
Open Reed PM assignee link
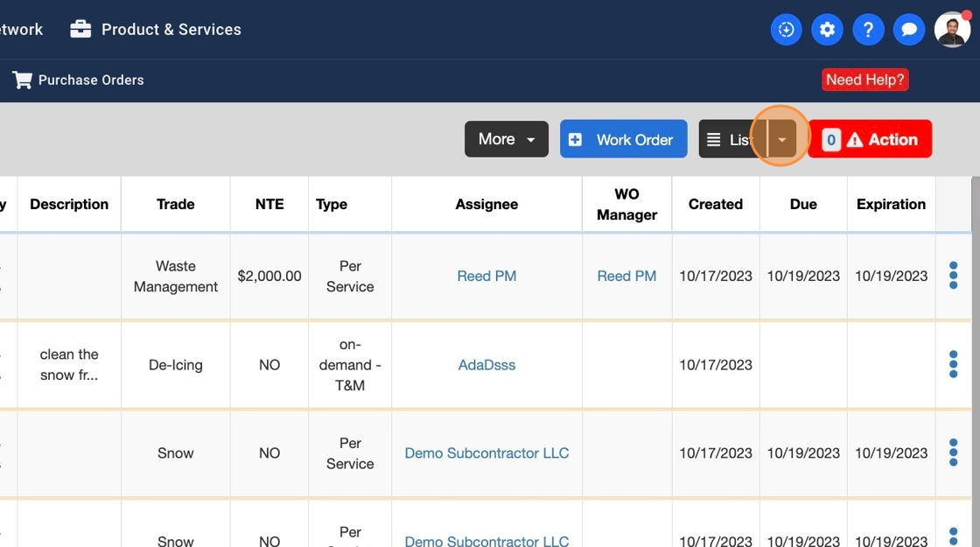[486, 276]
